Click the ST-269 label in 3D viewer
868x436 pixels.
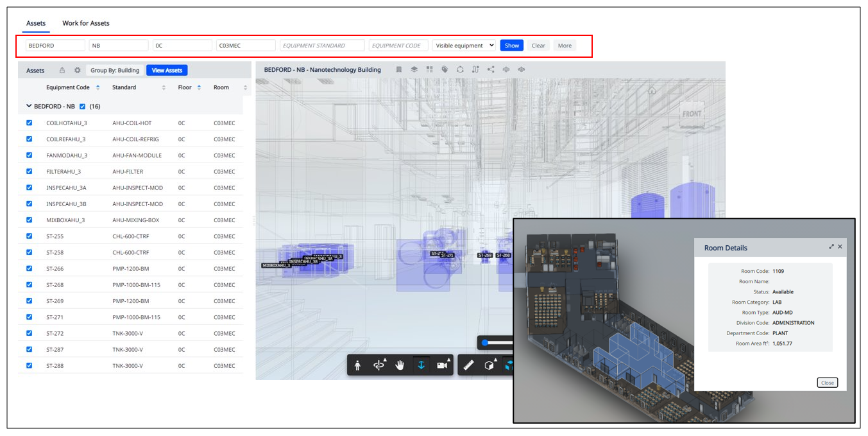485,256
